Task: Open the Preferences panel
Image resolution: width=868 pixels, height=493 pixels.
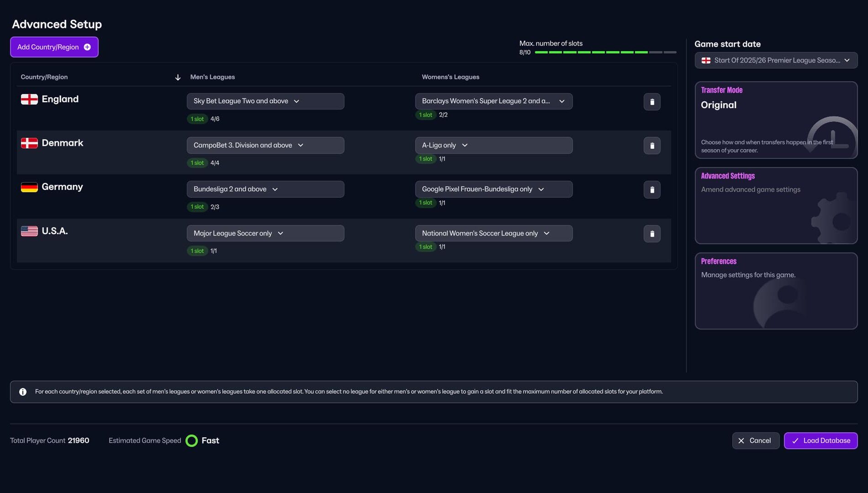Action: [x=776, y=291]
